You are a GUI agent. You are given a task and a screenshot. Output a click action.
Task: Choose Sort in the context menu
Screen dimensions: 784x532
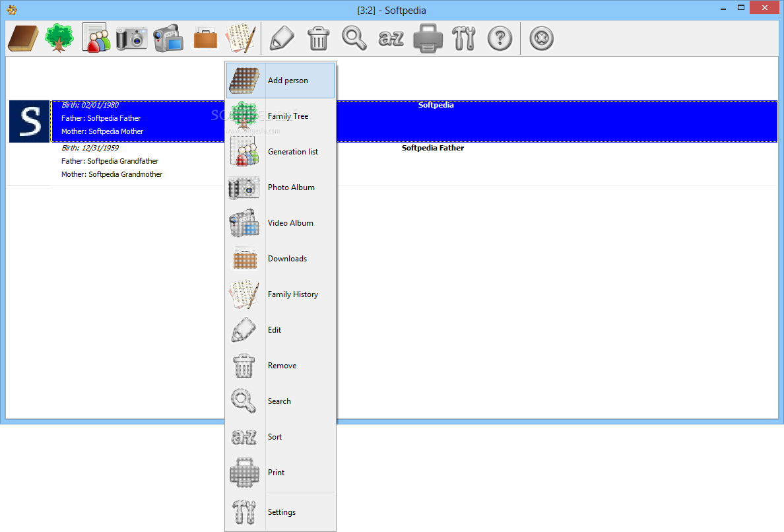(x=280, y=436)
